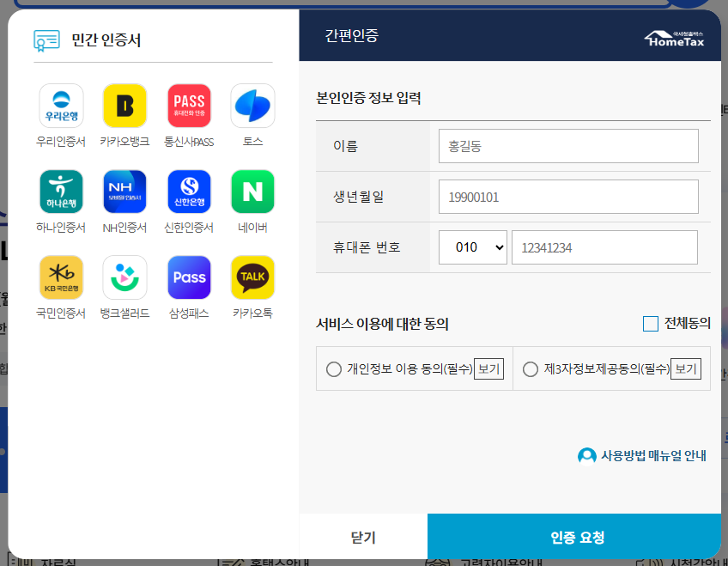
Task: Click the 휴대폰 번호 field label
Action: coord(367,247)
